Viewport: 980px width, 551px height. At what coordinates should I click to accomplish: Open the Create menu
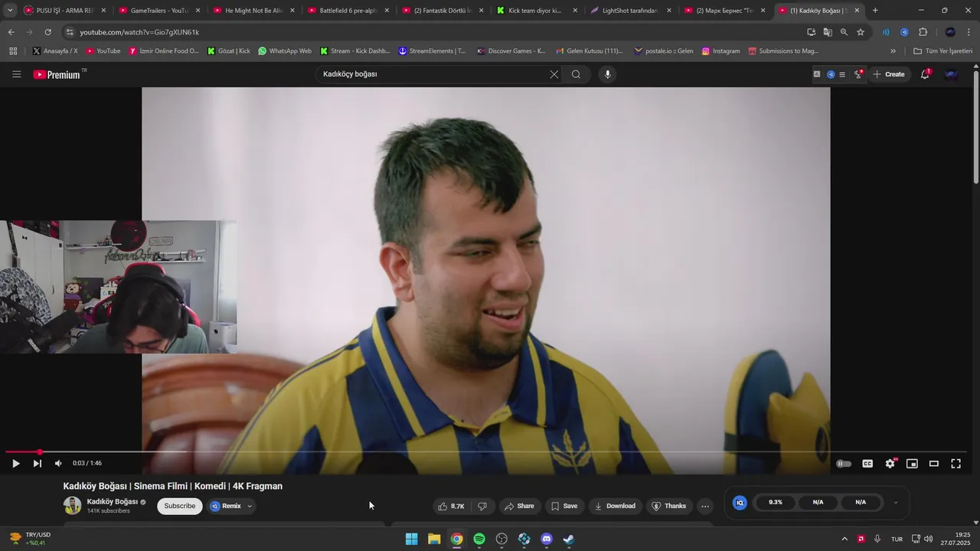point(889,74)
